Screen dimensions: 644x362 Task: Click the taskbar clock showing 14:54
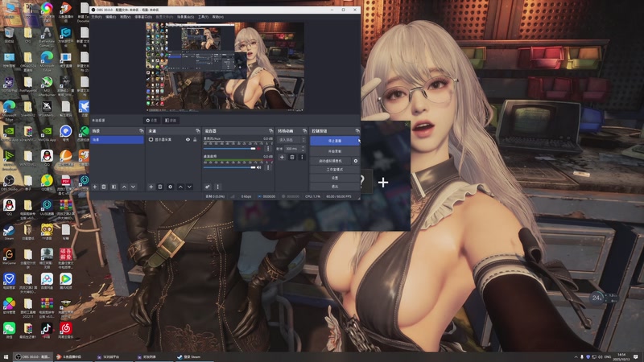(621, 356)
